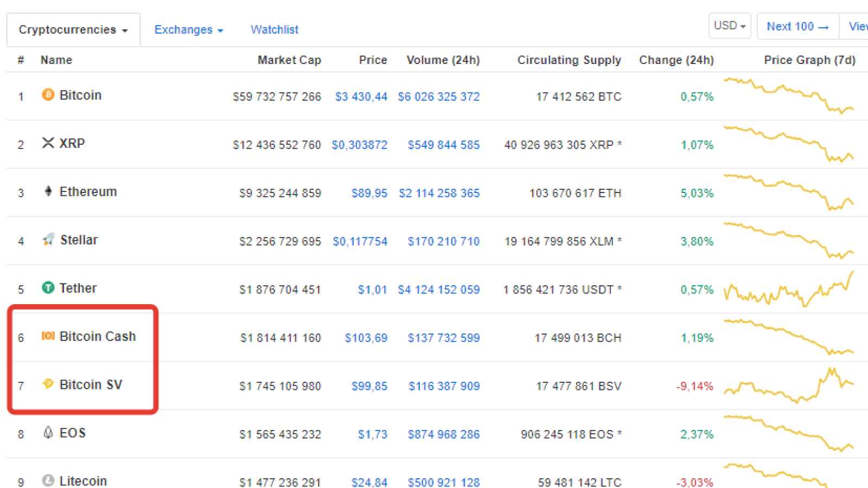
Task: Click Bitcoin SV volume $116 387 909
Action: 444,387
